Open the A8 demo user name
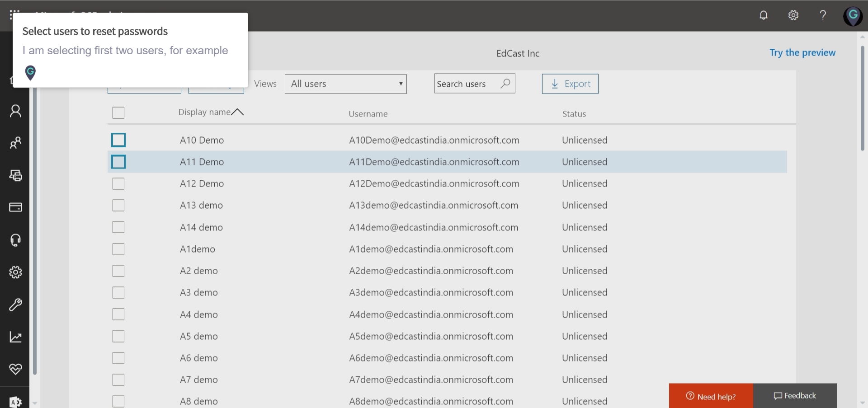This screenshot has height=408, width=868. (x=199, y=401)
